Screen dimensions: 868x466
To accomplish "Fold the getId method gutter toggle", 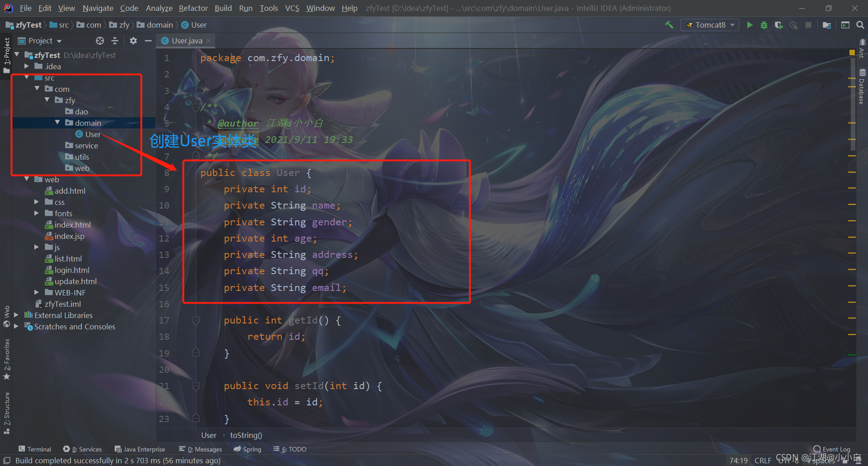I will tap(196, 321).
